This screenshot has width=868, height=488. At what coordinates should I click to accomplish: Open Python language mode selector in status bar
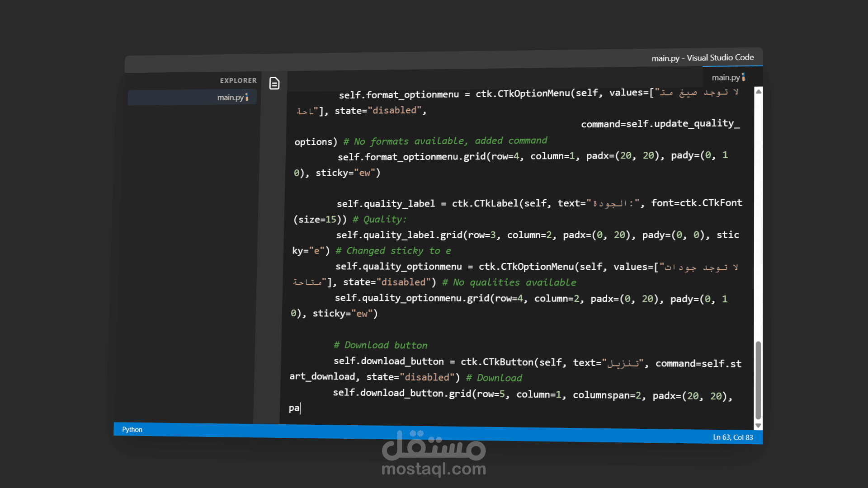pos(132,429)
